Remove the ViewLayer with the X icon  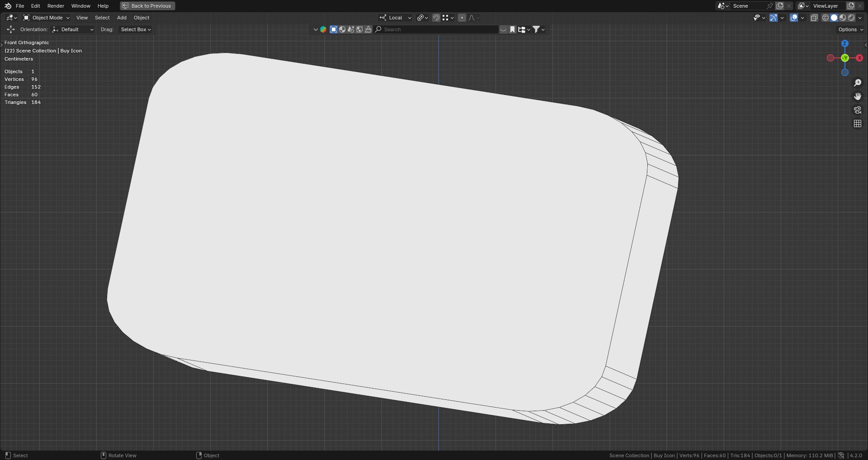tap(860, 6)
